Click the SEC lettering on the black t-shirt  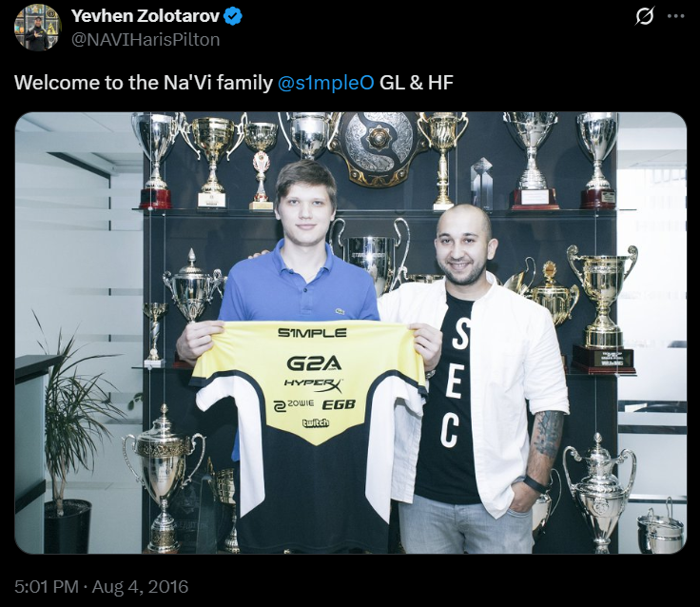pyautogui.click(x=455, y=382)
